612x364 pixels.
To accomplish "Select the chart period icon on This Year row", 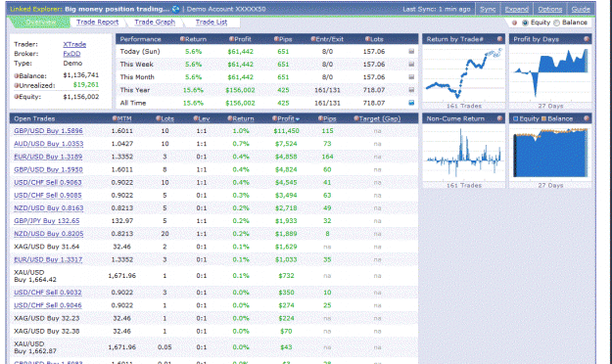I will point(411,90).
